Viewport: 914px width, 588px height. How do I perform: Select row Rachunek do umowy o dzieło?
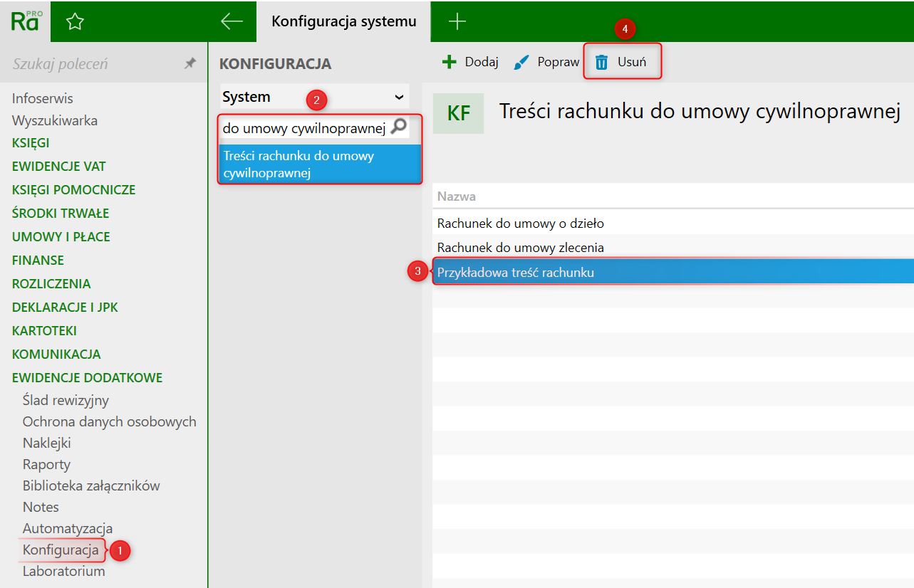(x=672, y=223)
